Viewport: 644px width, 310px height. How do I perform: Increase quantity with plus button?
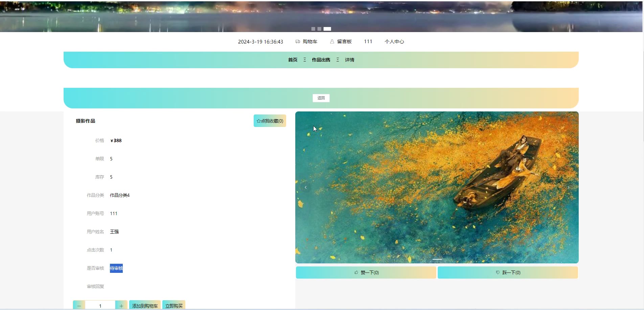(x=121, y=306)
